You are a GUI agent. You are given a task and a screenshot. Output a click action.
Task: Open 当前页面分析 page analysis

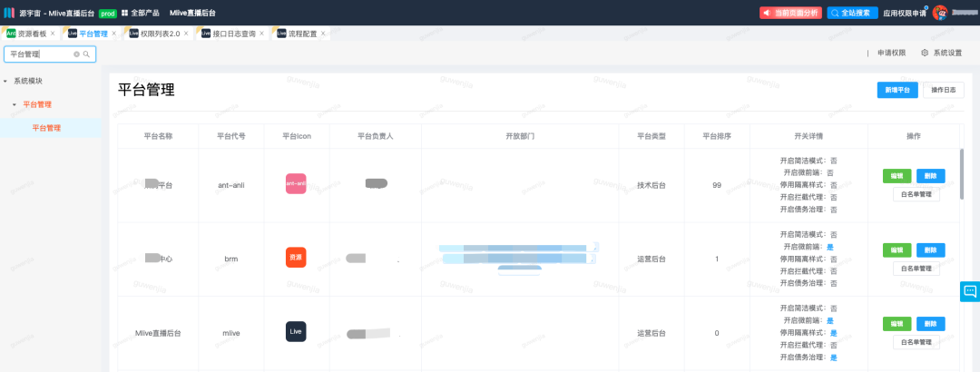790,13
